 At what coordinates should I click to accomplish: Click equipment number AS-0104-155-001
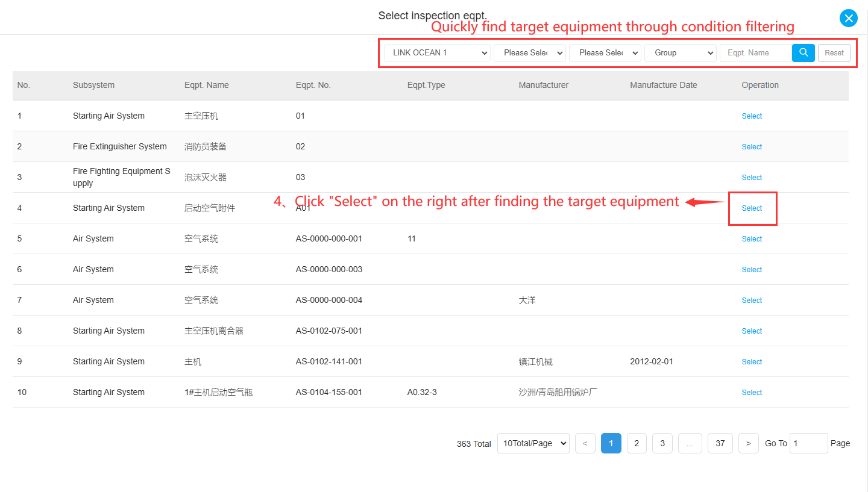click(x=329, y=392)
